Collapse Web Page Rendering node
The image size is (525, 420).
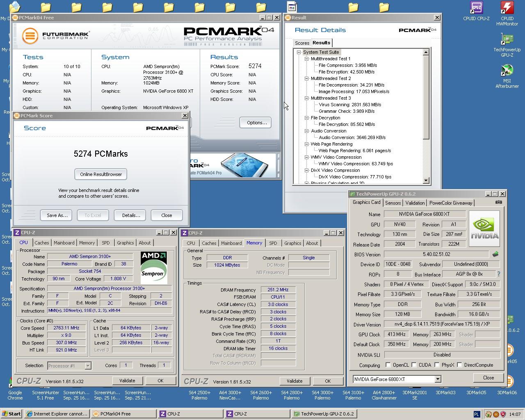click(x=306, y=144)
